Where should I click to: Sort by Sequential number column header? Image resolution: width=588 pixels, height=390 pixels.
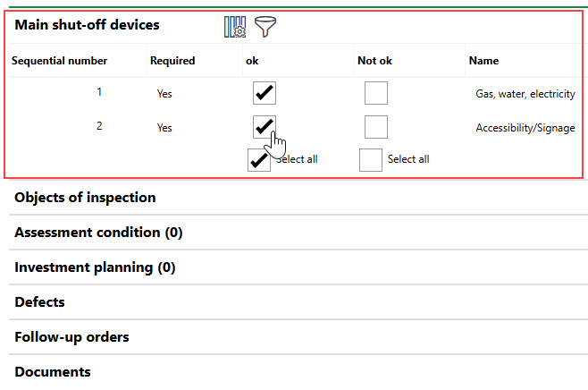(x=59, y=61)
